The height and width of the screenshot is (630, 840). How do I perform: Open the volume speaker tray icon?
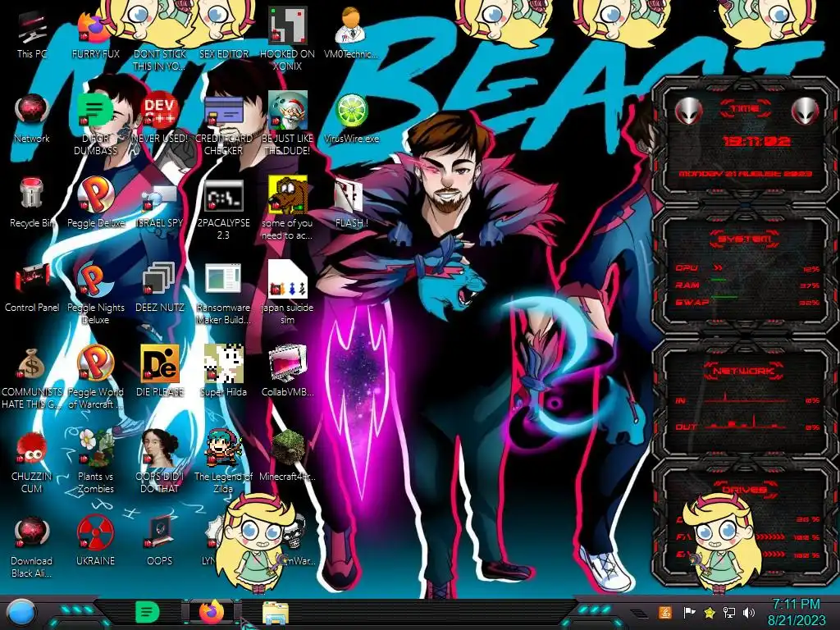click(749, 612)
